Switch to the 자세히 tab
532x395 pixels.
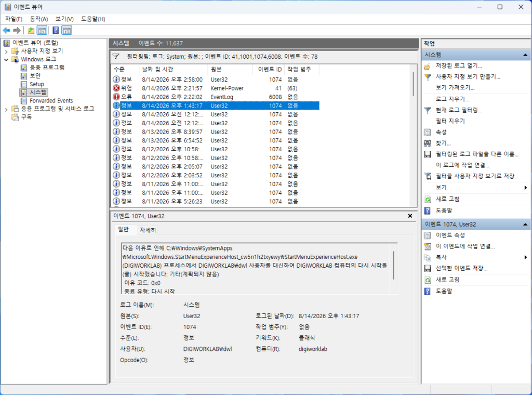[148, 230]
